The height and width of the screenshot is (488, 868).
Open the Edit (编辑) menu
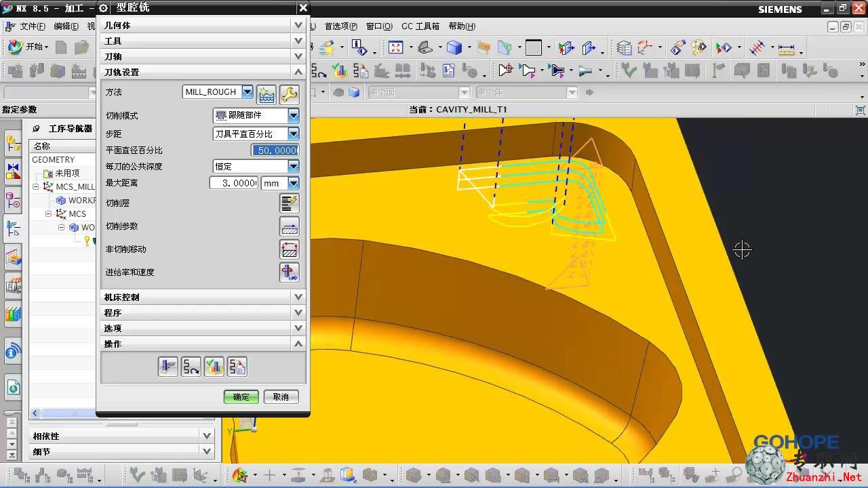tap(66, 26)
